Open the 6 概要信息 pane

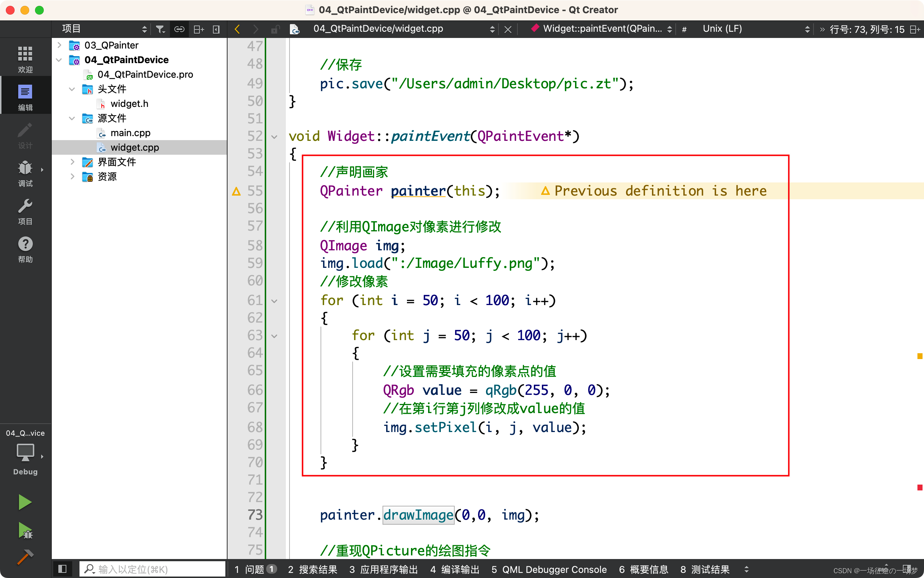tap(644, 569)
